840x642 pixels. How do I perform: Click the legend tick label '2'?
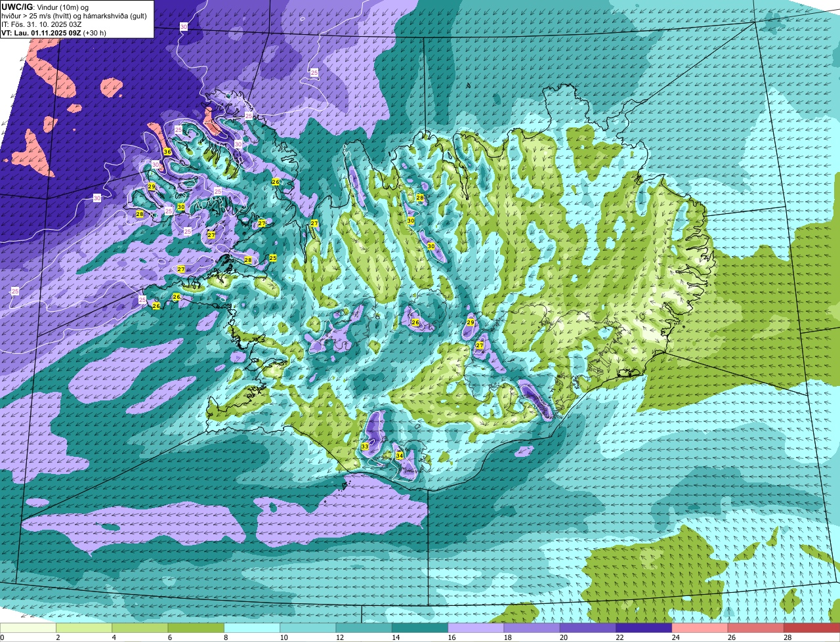pos(57,637)
